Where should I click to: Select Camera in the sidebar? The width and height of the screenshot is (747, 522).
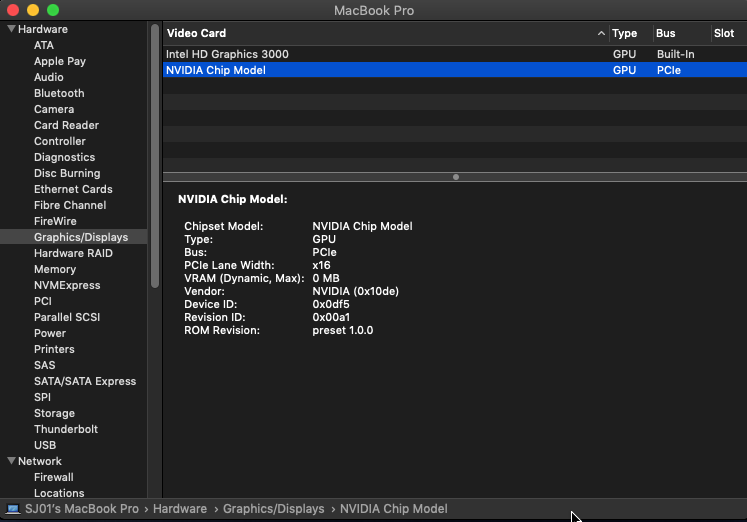coord(54,109)
